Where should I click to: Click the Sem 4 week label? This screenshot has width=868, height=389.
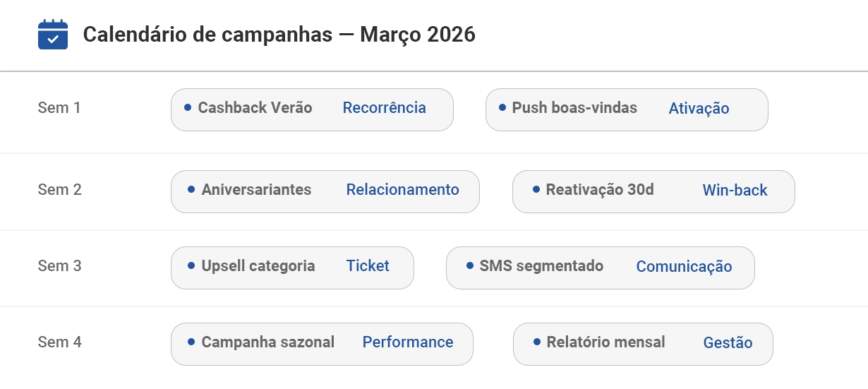[60, 342]
